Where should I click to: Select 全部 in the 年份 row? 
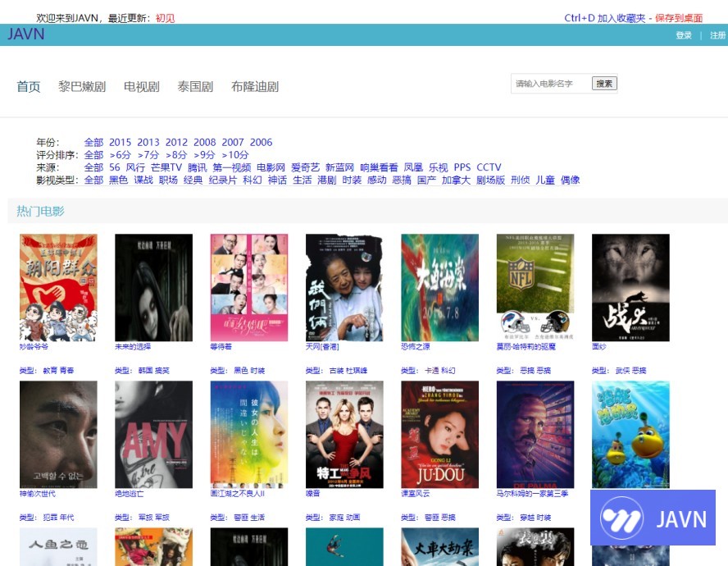coord(93,142)
